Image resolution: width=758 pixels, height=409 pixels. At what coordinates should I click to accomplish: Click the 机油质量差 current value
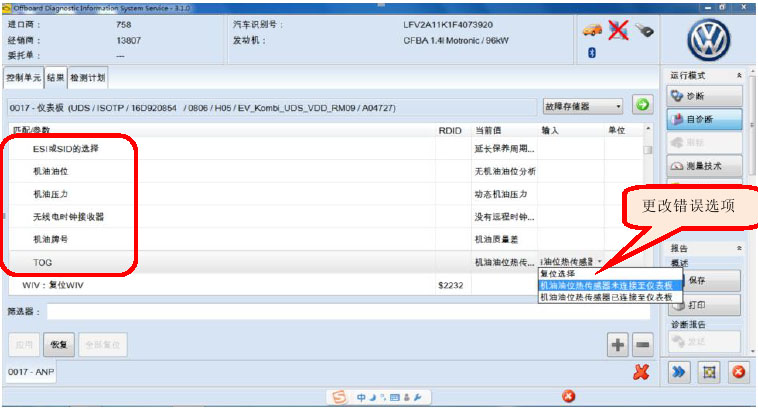[x=496, y=239]
